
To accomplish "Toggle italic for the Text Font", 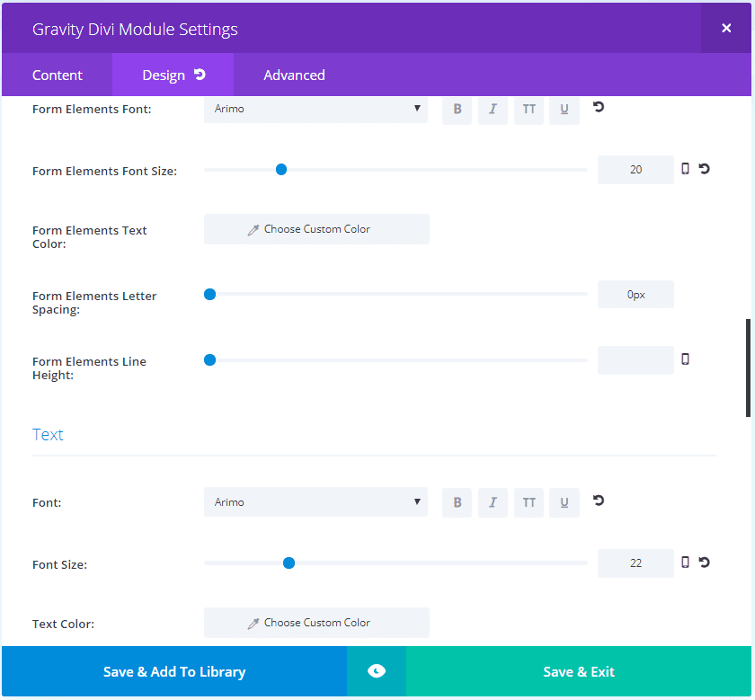I will pyautogui.click(x=493, y=502).
